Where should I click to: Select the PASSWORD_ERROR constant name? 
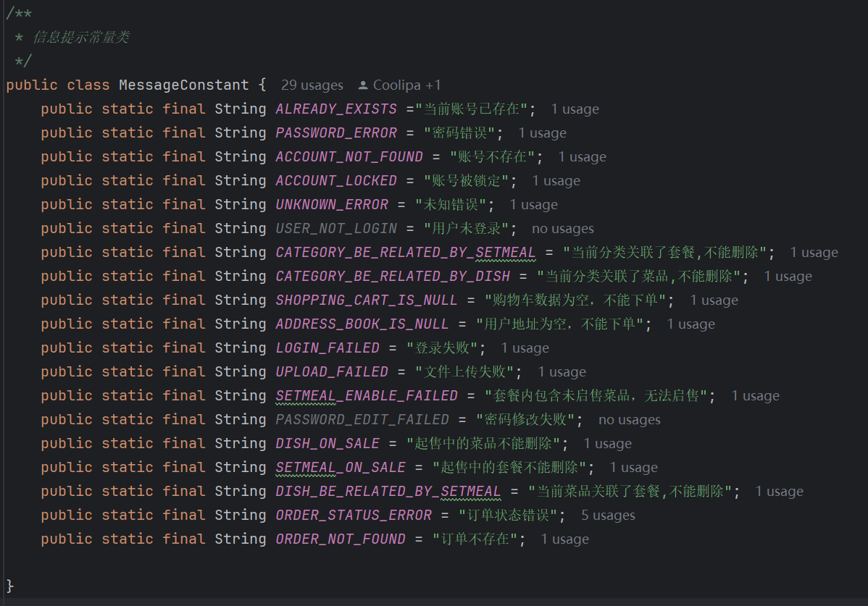[x=336, y=132]
